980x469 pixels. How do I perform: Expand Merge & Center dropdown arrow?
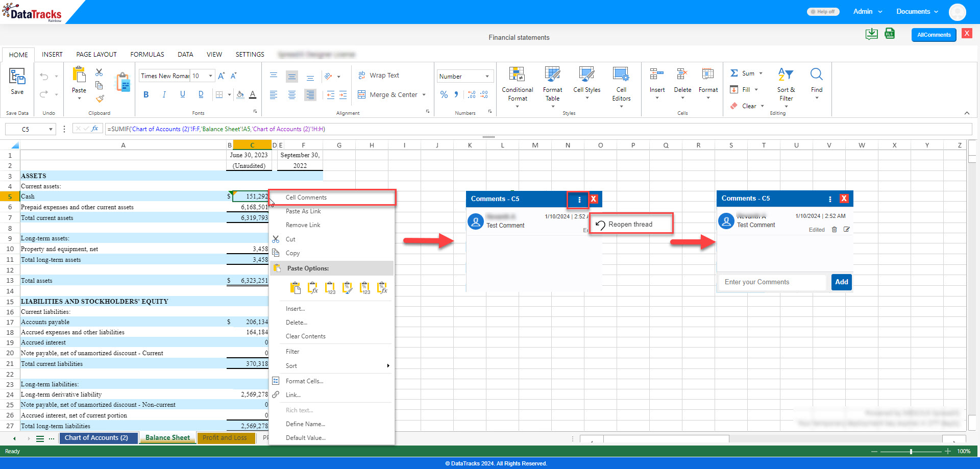pyautogui.click(x=424, y=95)
